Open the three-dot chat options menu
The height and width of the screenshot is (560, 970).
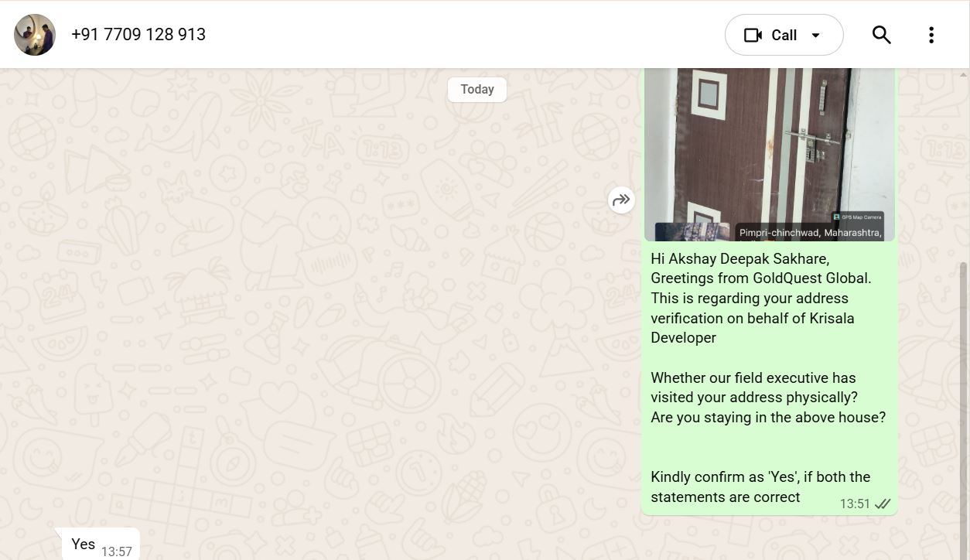click(931, 35)
